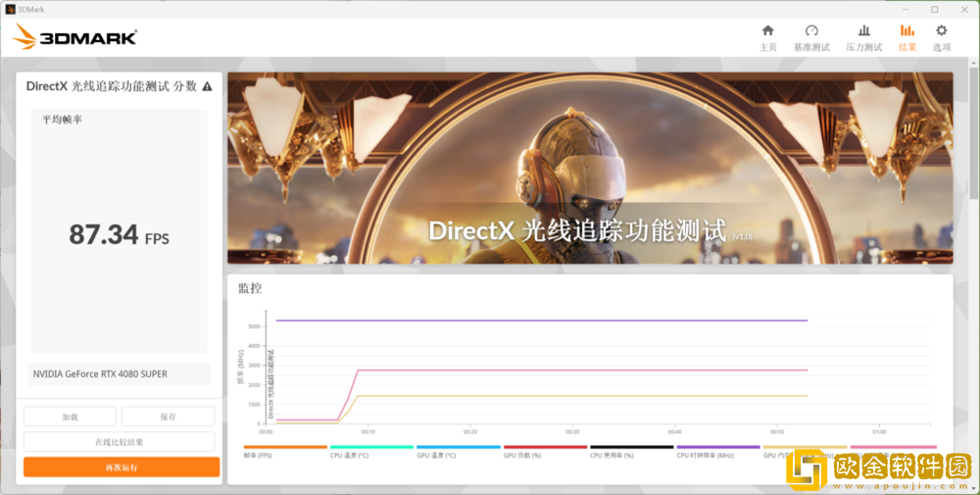This screenshot has height=495, width=980.
Task: Toggle the CPU 温度 legend series
Action: (x=371, y=451)
